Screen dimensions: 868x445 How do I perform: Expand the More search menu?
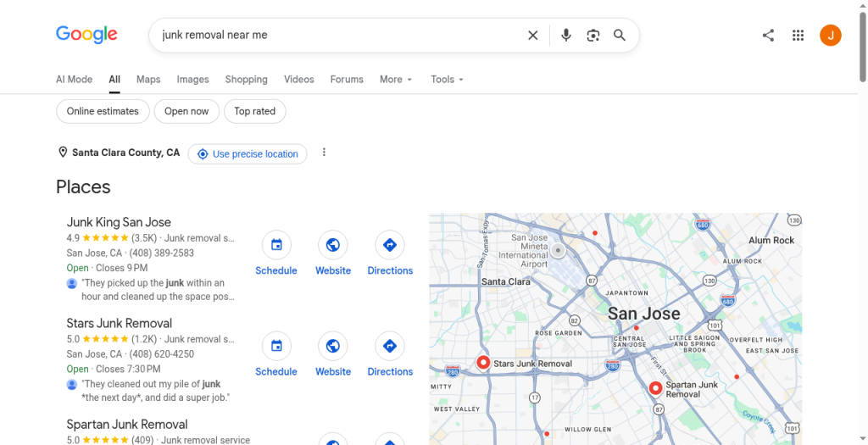[396, 79]
